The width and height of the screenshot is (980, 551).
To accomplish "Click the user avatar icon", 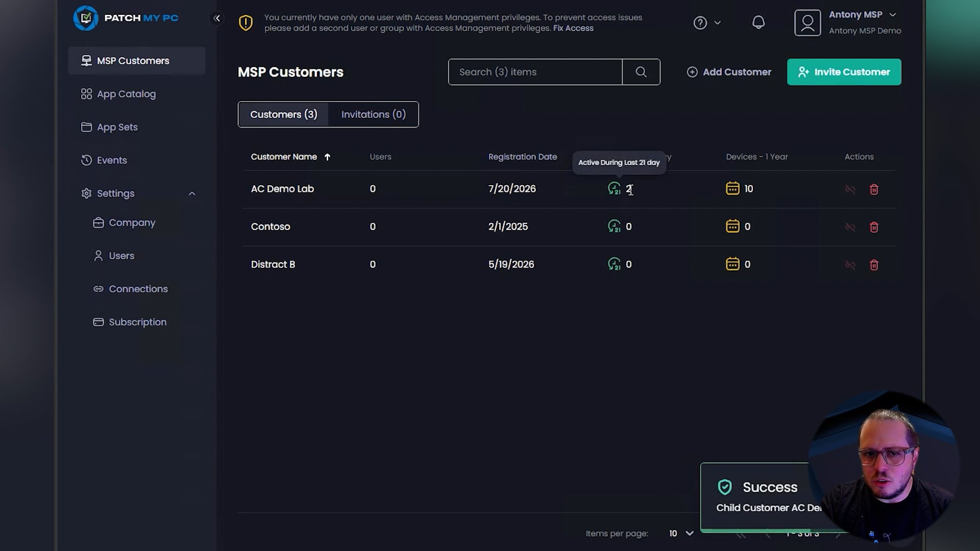I will coord(807,23).
